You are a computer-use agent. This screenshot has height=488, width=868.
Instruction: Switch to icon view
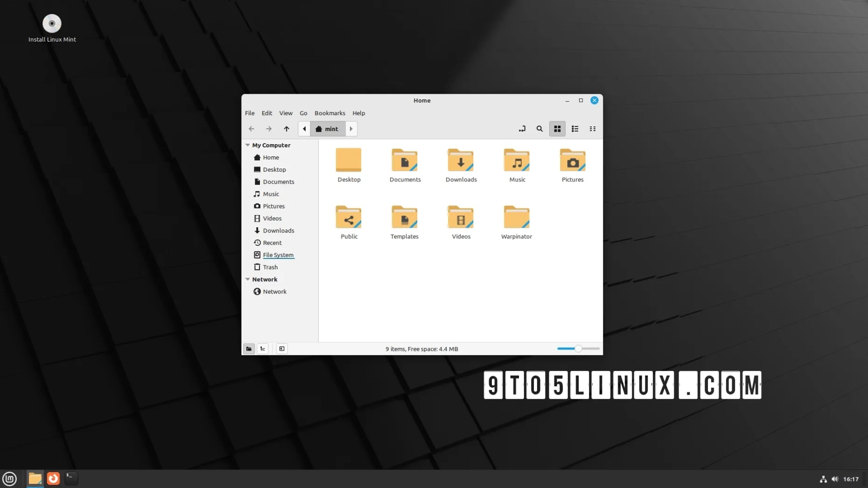[x=557, y=129]
